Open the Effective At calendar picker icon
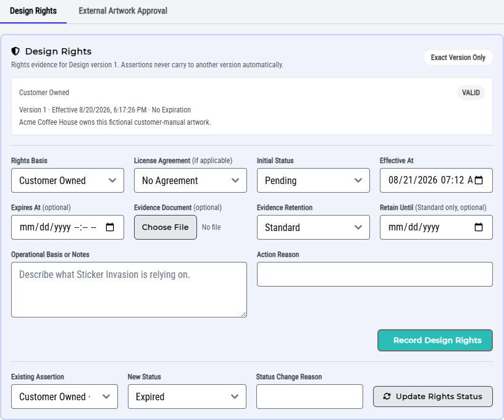The width and height of the screenshot is (504, 420). click(x=479, y=180)
